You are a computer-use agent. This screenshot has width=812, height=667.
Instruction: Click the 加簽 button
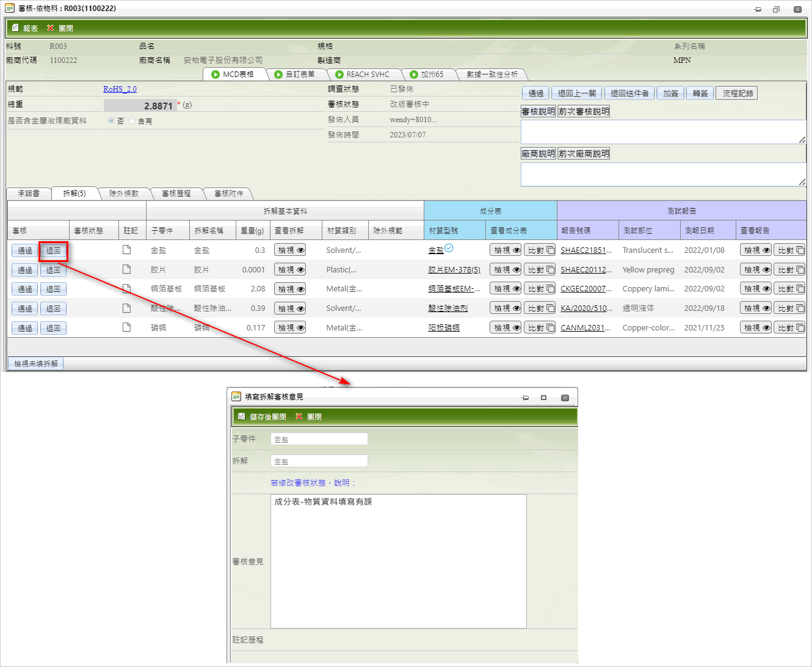[671, 93]
